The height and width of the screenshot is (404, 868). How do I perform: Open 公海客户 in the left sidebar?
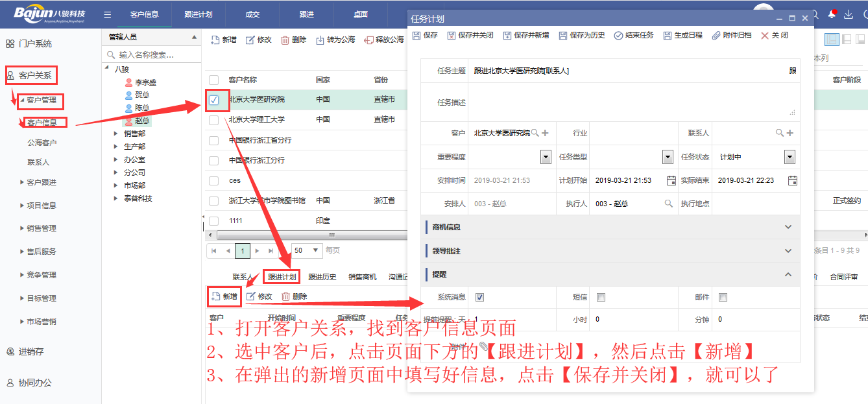[x=42, y=143]
